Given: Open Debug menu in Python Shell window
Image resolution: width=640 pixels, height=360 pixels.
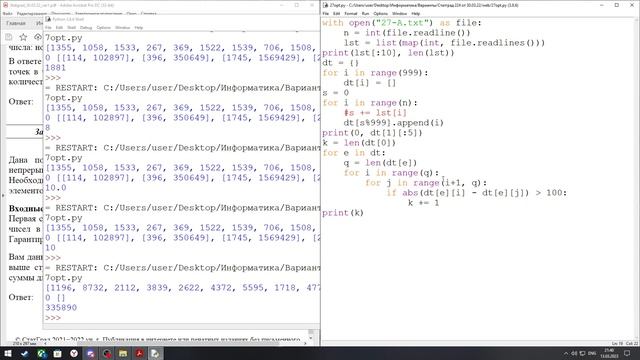Looking at the screenshot, I should [86, 27].
